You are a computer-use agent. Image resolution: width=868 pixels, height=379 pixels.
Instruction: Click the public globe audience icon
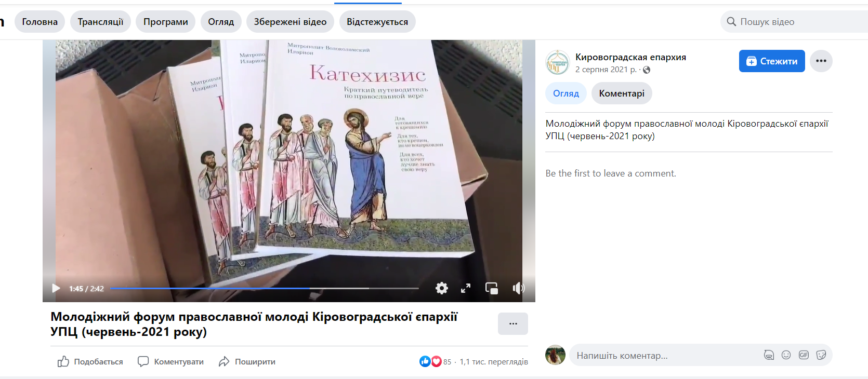(647, 70)
